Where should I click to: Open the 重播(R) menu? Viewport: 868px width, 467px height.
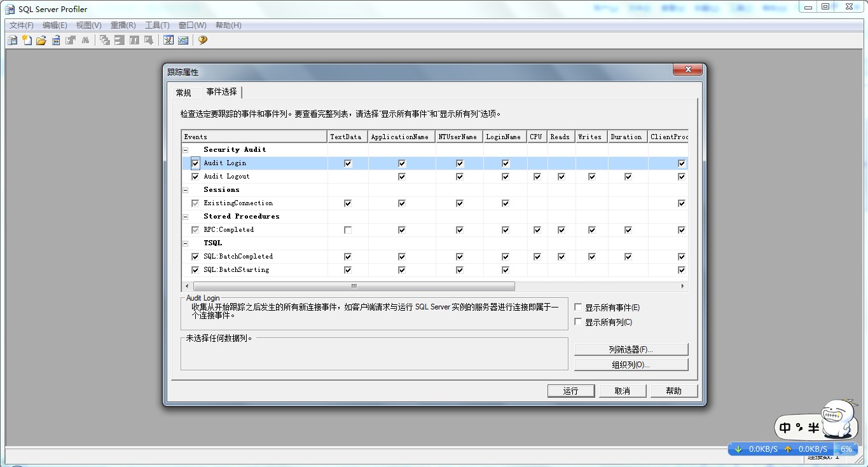point(123,25)
